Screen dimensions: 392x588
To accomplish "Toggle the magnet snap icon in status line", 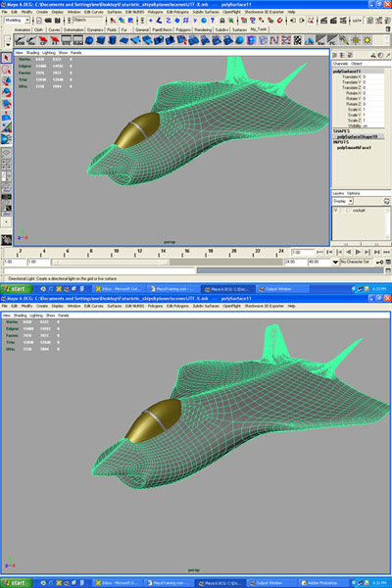I will pyautogui.click(x=279, y=21).
